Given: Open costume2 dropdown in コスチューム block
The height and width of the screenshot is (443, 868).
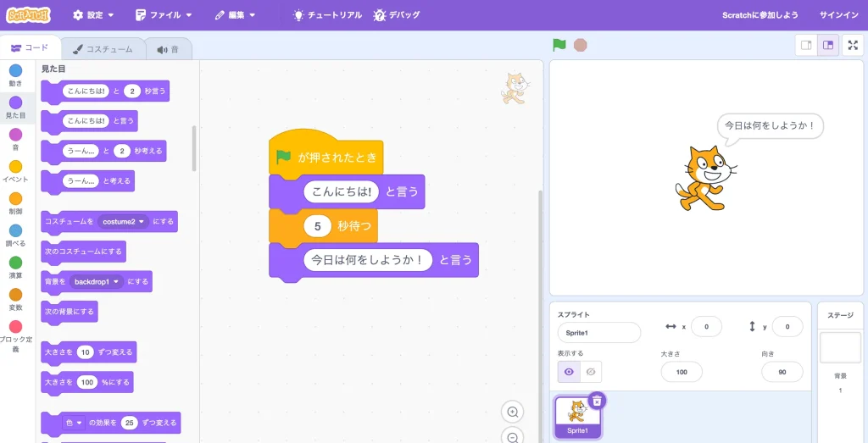Looking at the screenshot, I should tap(123, 221).
